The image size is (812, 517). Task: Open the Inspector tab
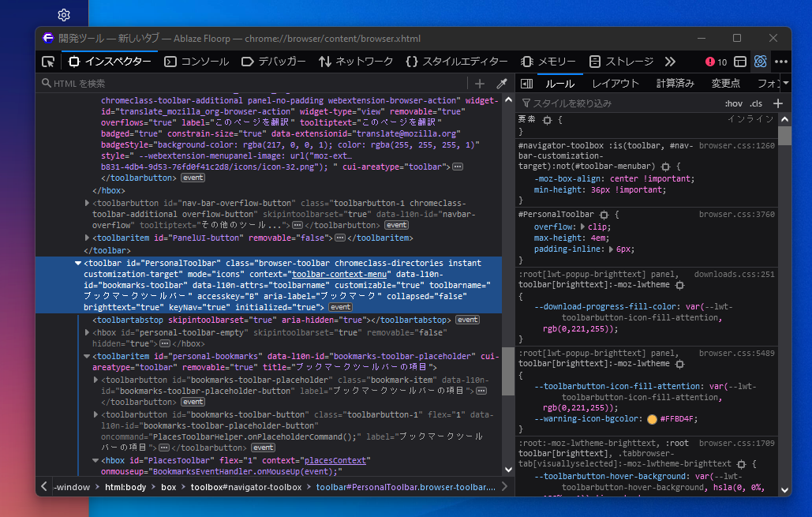(x=110, y=62)
